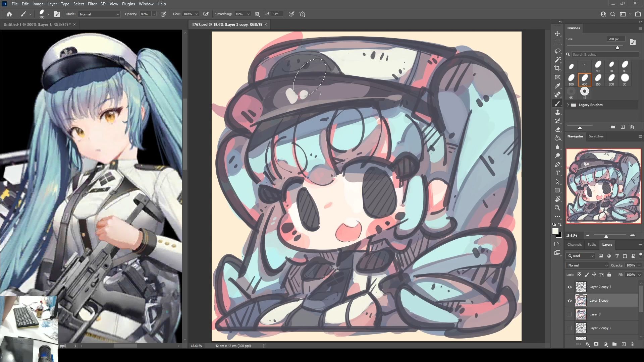Select the Pen tool
Image resolution: width=644 pixels, height=362 pixels.
pyautogui.click(x=557, y=165)
